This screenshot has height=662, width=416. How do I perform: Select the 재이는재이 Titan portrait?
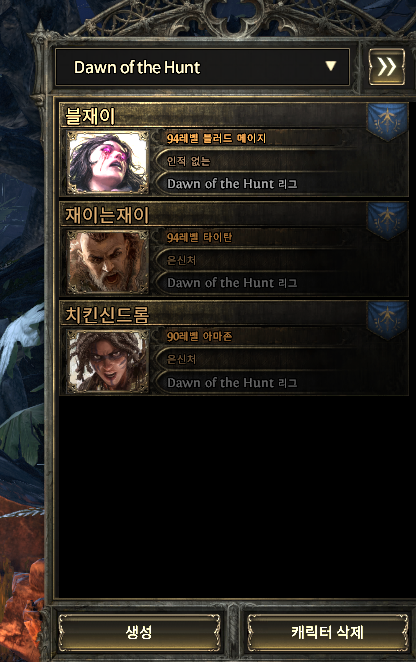click(108, 261)
